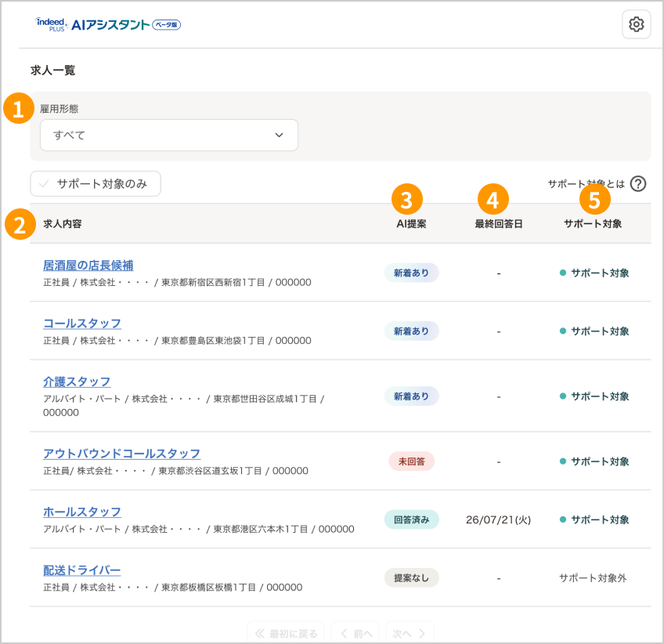Click details text 東京都世田谷区成城1丁目
This screenshot has height=644, width=664.
tap(265, 399)
